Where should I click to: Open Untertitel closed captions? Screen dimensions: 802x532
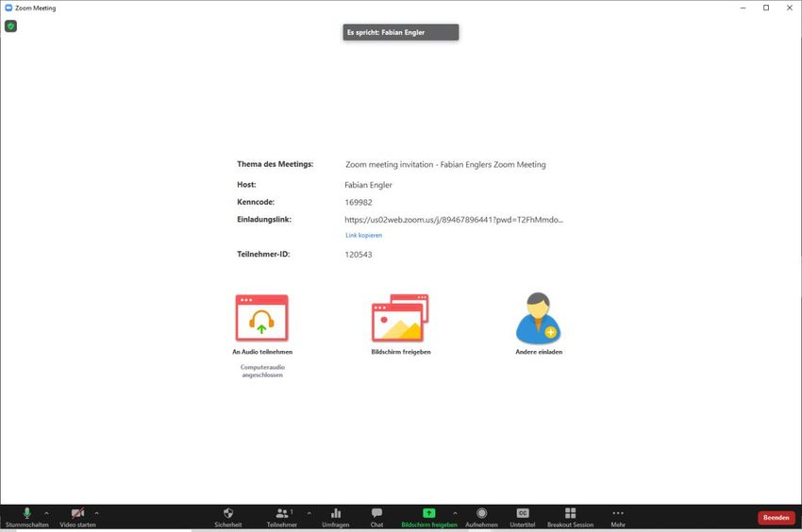click(x=522, y=517)
